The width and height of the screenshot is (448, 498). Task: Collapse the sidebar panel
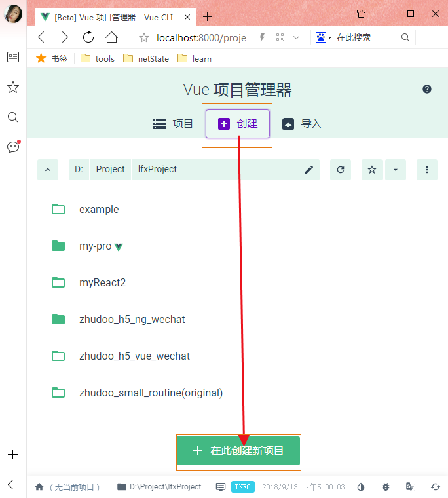pyautogui.click(x=12, y=485)
